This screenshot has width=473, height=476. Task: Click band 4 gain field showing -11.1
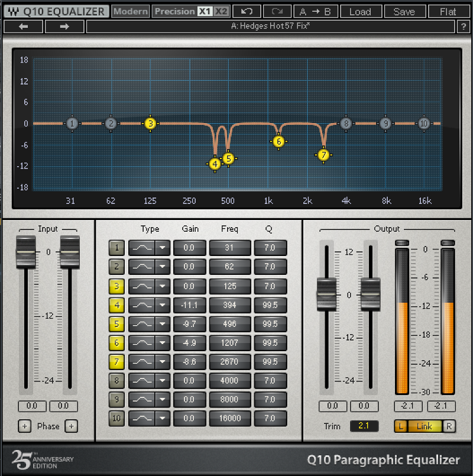pyautogui.click(x=190, y=305)
